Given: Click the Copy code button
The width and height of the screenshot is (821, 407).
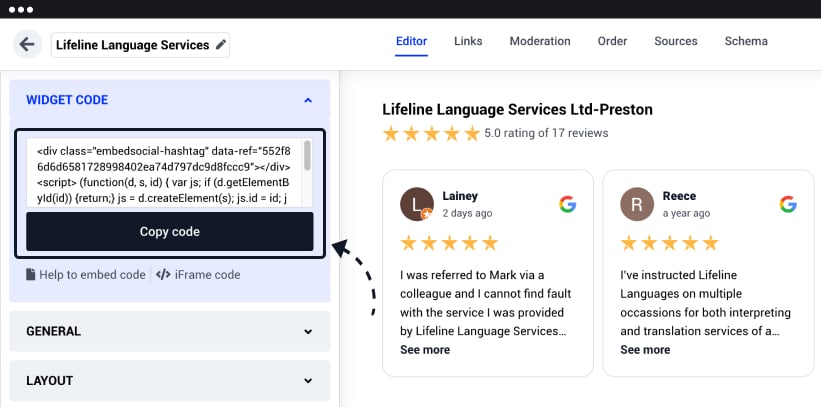Looking at the screenshot, I should [x=170, y=232].
